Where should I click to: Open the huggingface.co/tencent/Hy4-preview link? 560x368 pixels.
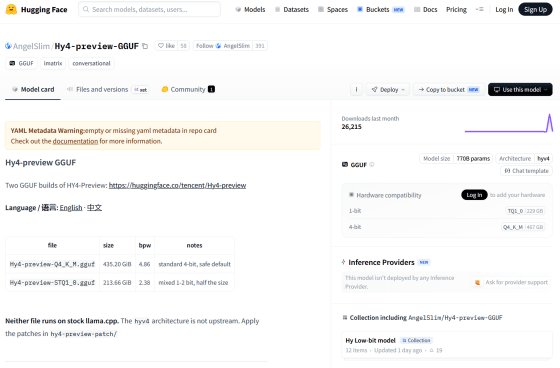coord(178,185)
